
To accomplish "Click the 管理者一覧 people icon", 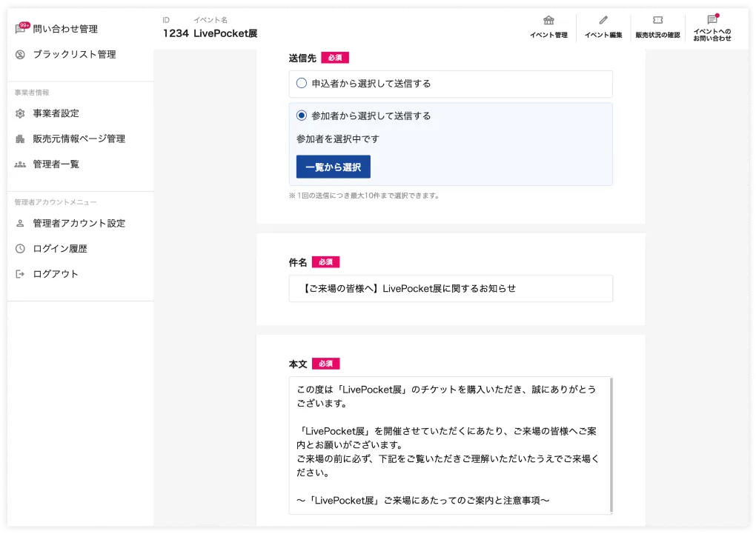I will (x=21, y=164).
